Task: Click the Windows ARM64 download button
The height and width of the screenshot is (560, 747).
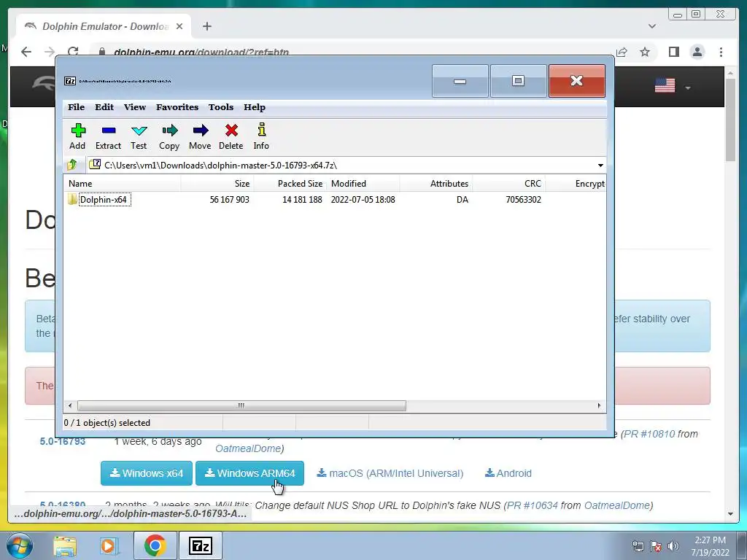Action: [249, 473]
